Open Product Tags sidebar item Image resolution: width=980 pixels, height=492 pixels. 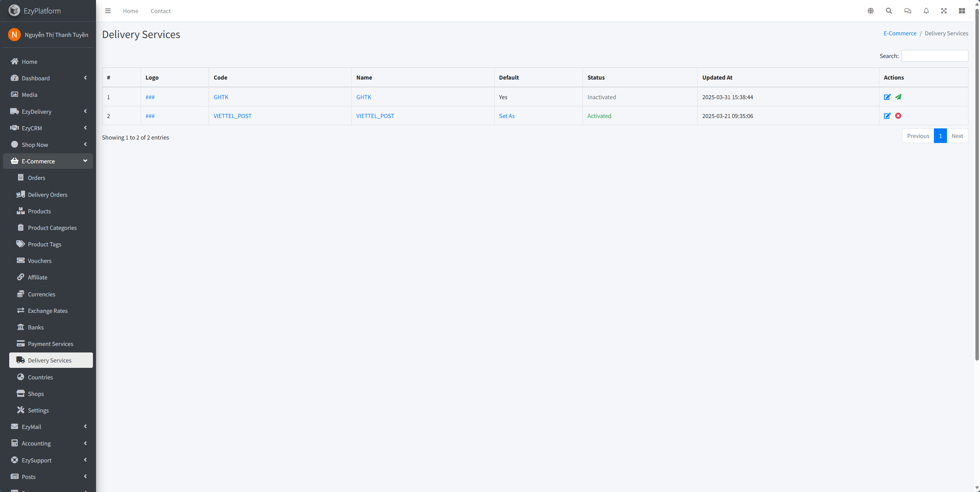click(x=51, y=244)
